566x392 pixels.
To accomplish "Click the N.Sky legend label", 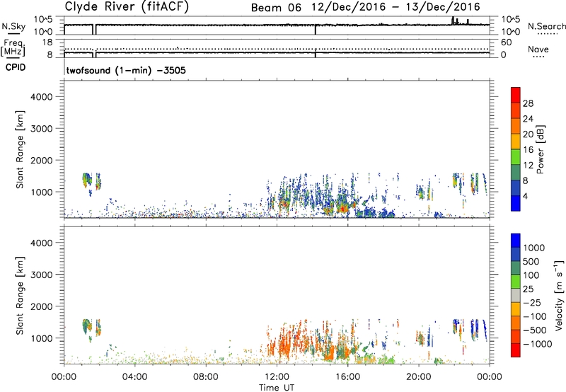I will [13, 26].
